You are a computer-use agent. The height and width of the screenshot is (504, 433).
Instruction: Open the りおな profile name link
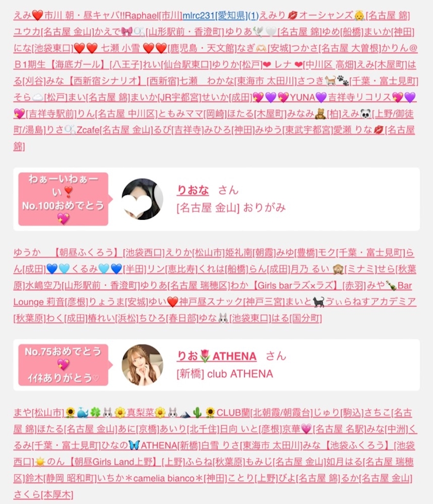tap(193, 190)
